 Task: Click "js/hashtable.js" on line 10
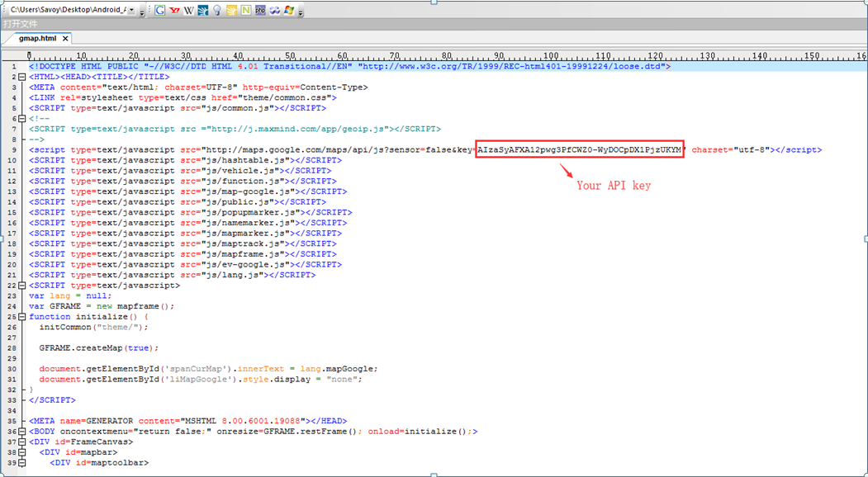[246, 160]
